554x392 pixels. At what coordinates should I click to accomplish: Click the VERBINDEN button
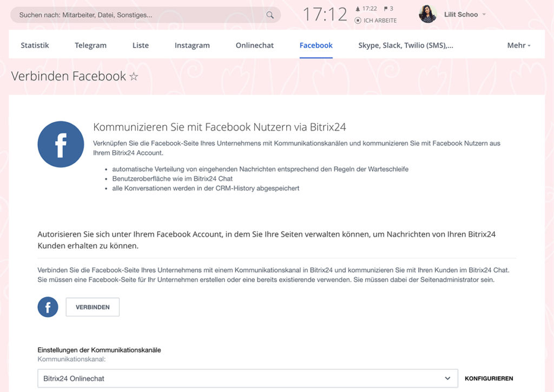[93, 307]
